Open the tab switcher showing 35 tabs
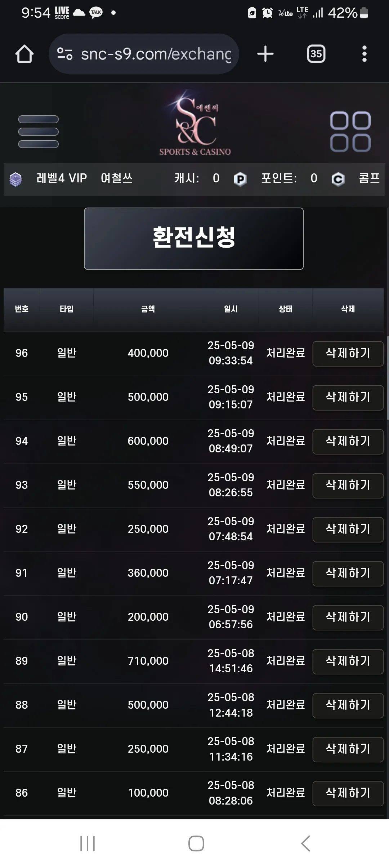389x868 pixels. click(316, 54)
